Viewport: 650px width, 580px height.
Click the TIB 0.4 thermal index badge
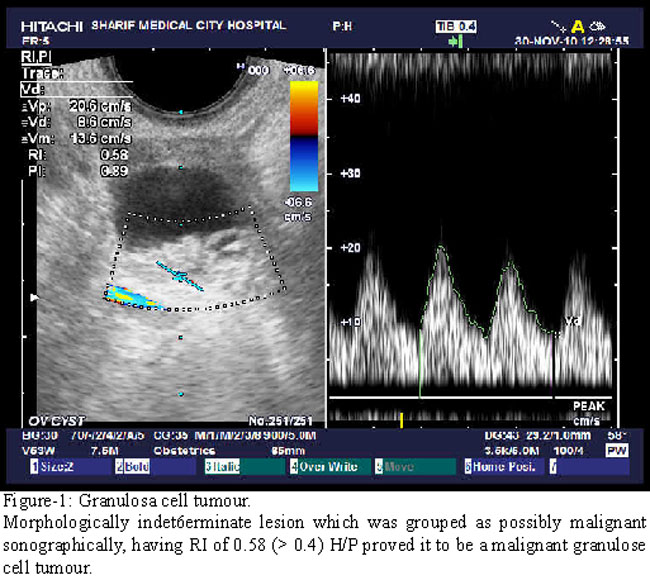[x=456, y=25]
